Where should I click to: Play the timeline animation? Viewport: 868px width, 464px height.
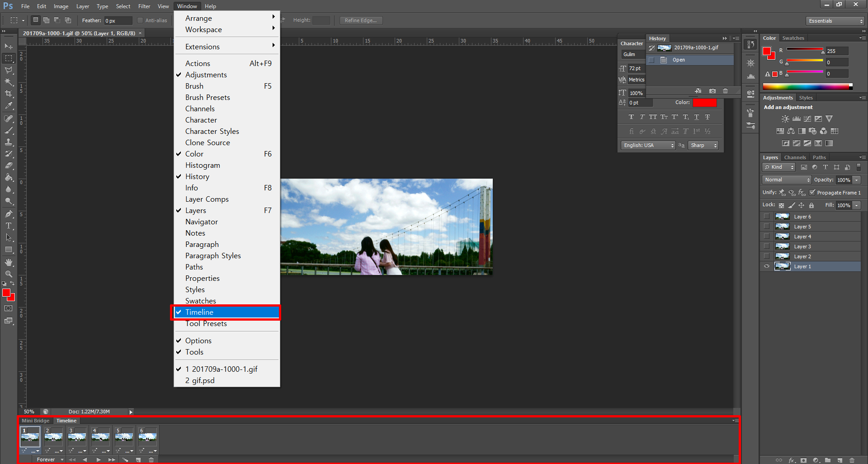coord(99,459)
